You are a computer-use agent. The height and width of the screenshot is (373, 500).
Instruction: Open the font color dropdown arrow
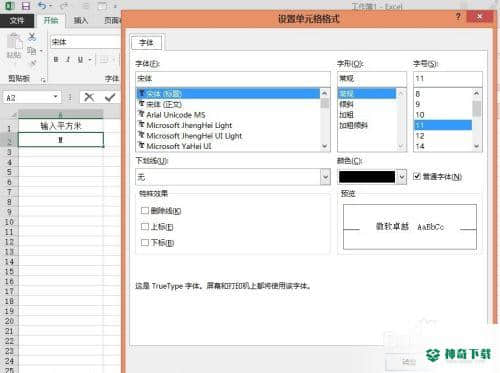tap(401, 177)
